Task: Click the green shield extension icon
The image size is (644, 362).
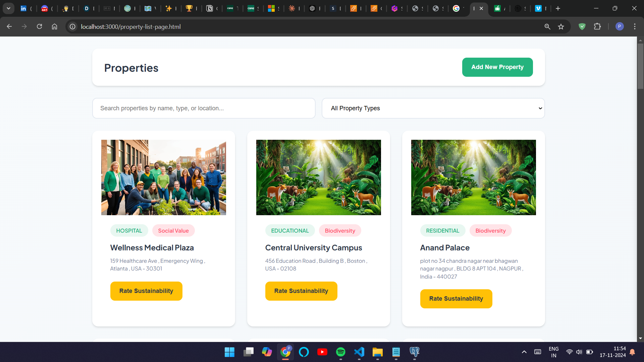Action: [x=582, y=26]
